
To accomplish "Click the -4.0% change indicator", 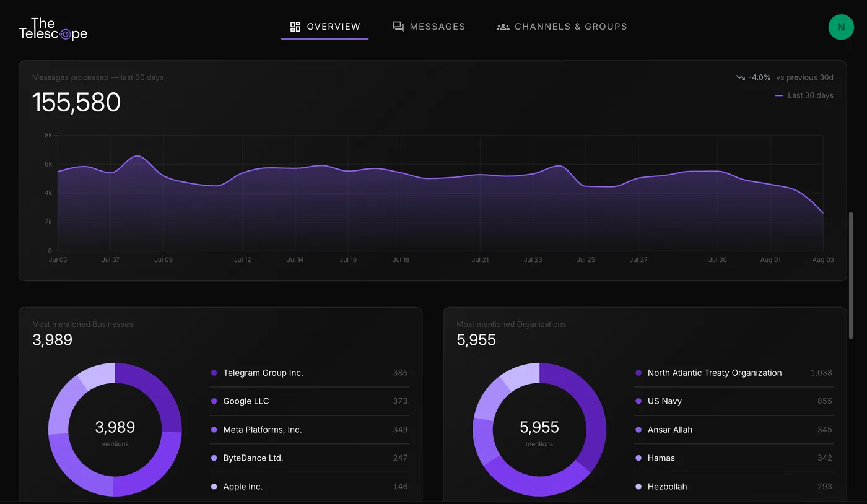I will (759, 77).
